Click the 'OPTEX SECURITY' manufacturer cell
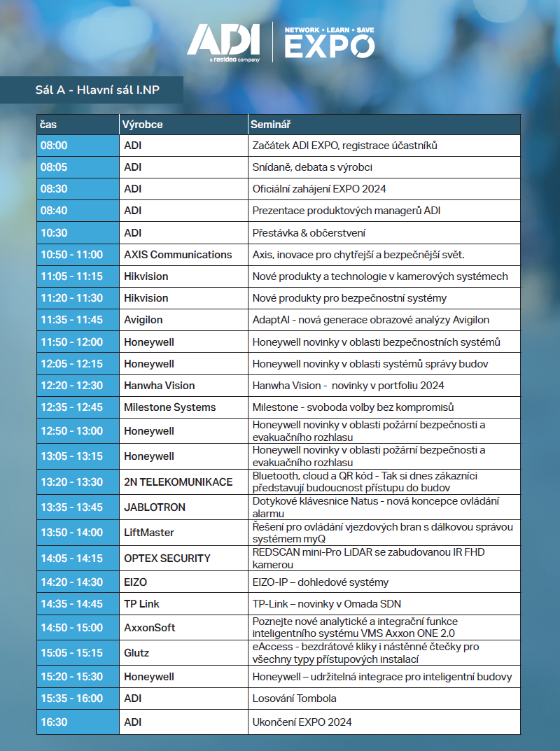The height and width of the screenshot is (751, 560). (x=183, y=559)
